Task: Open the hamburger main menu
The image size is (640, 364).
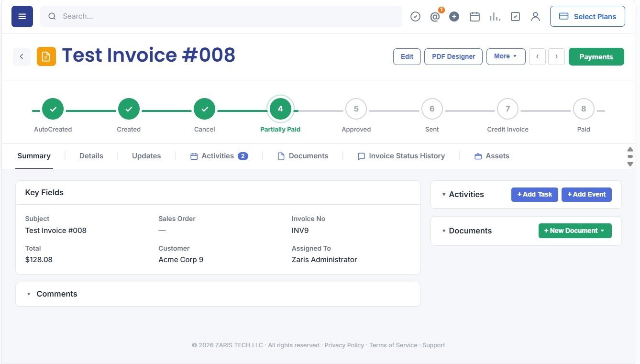Action: point(22,16)
